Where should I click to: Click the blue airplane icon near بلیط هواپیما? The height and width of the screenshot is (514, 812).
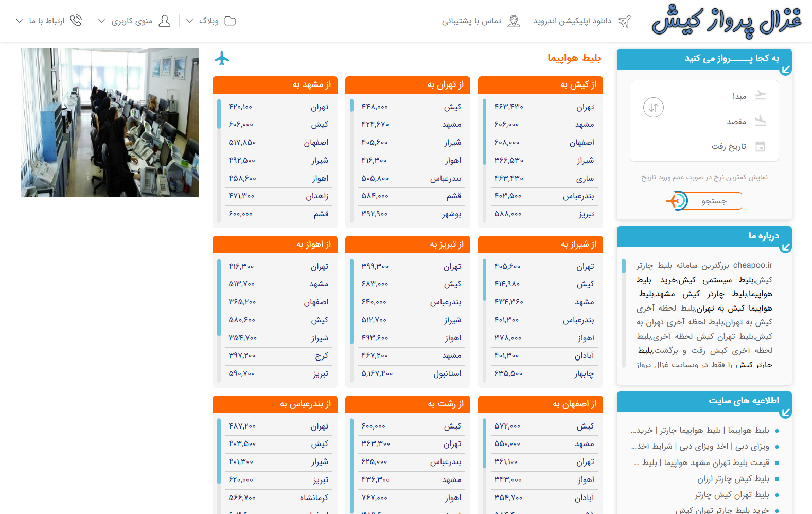click(222, 58)
